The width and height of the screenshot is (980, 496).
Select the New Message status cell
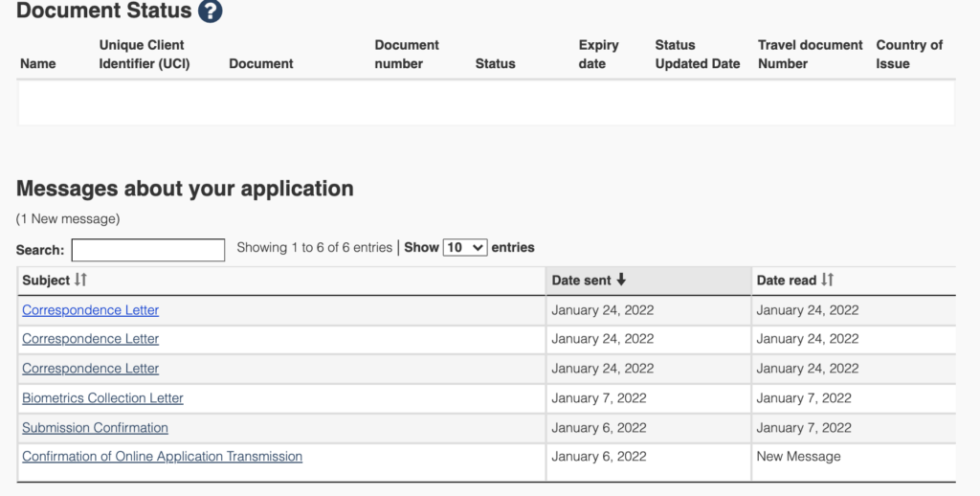(798, 457)
